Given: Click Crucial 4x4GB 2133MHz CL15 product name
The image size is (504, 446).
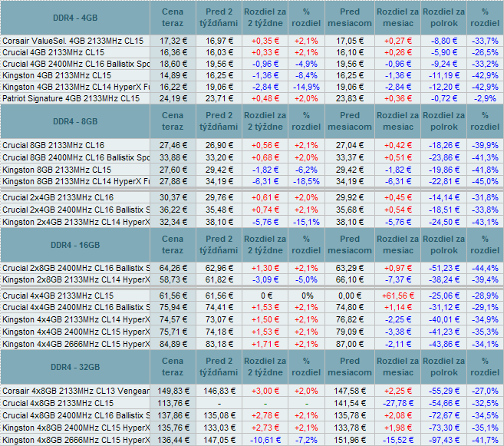Looking at the screenshot, I should click(x=58, y=296).
